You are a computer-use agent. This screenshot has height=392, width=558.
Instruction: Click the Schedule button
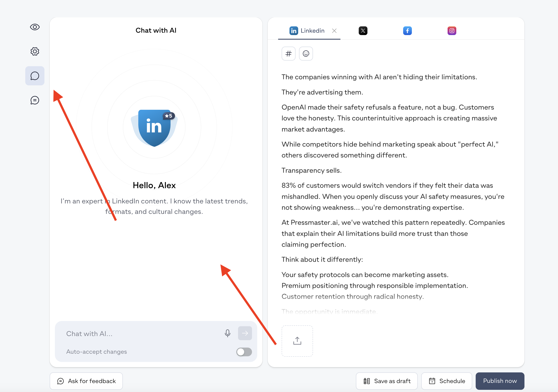point(446,381)
